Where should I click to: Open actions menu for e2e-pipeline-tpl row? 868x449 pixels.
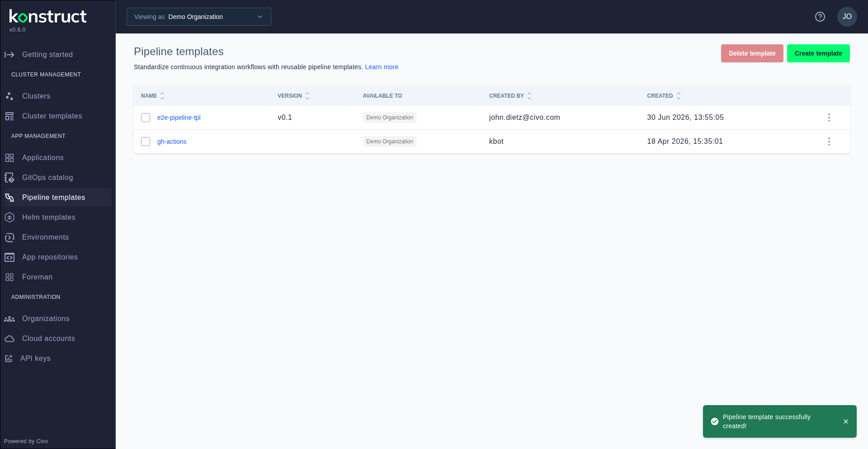[x=829, y=118]
